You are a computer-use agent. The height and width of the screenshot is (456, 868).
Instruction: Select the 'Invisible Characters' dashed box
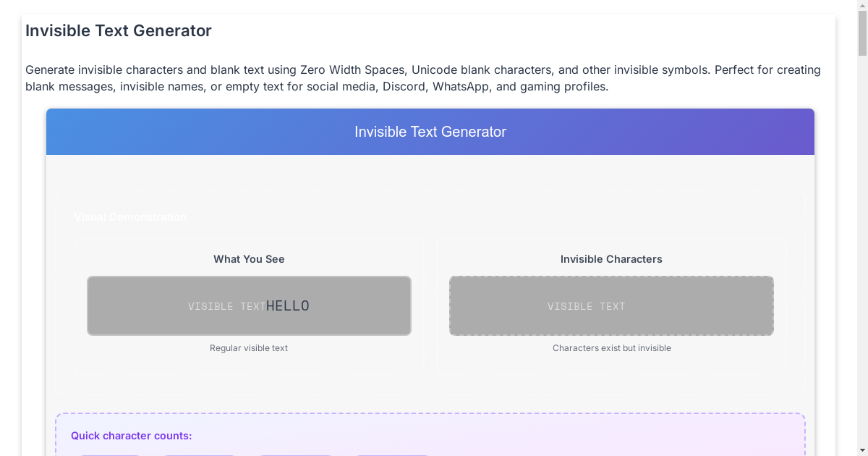[611, 305]
